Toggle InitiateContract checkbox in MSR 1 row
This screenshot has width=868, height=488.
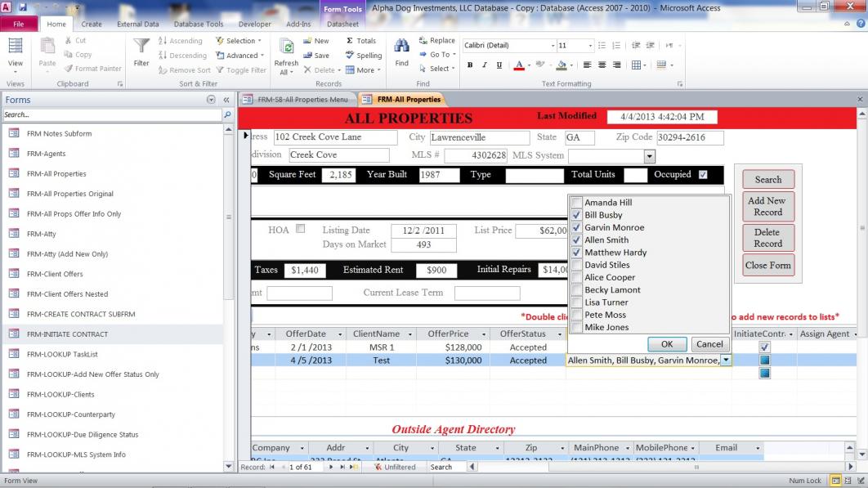(x=764, y=347)
